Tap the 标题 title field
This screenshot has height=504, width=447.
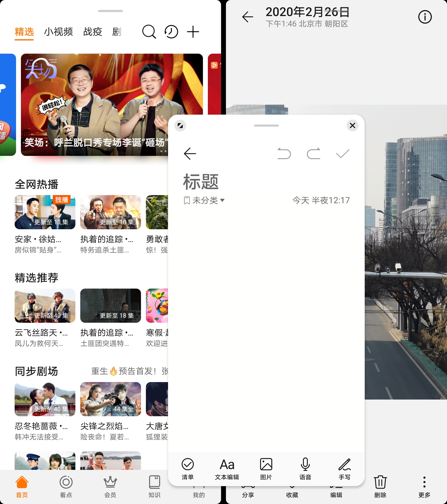201,182
